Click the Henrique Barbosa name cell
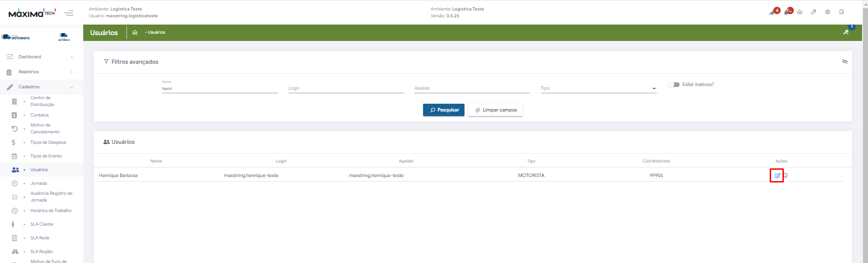 pos(118,175)
